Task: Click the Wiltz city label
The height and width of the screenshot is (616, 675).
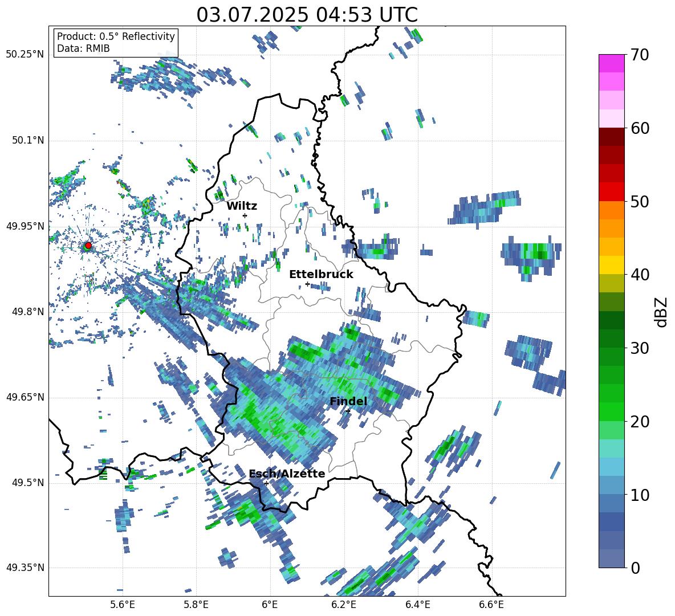Action: point(242,206)
